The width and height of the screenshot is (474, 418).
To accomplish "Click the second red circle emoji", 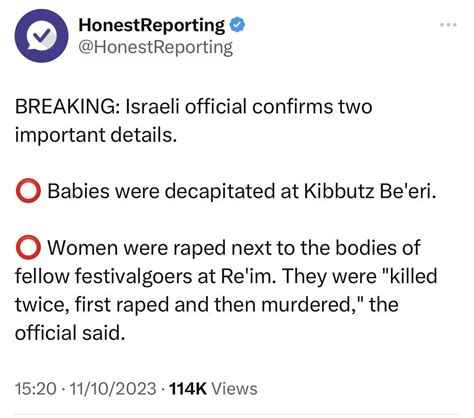I will pyautogui.click(x=28, y=247).
